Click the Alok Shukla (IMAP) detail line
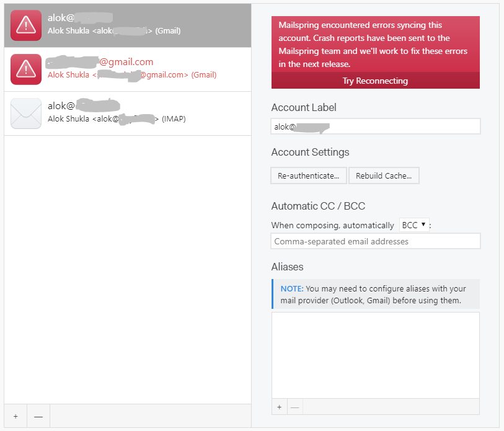The width and height of the screenshot is (504, 431). [117, 118]
